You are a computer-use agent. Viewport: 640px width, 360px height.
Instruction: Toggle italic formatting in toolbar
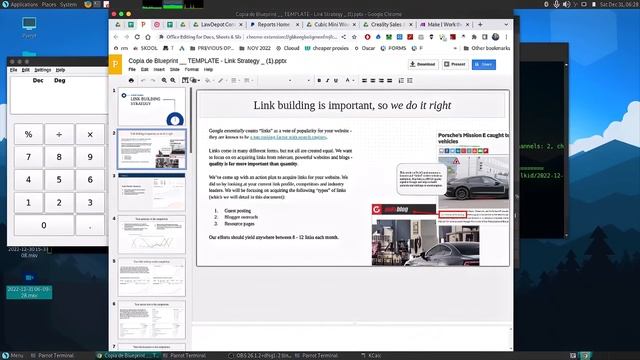[327, 81]
